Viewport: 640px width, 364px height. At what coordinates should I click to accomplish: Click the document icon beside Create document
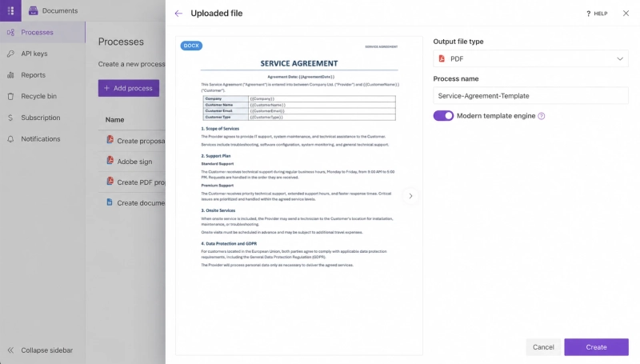point(110,202)
